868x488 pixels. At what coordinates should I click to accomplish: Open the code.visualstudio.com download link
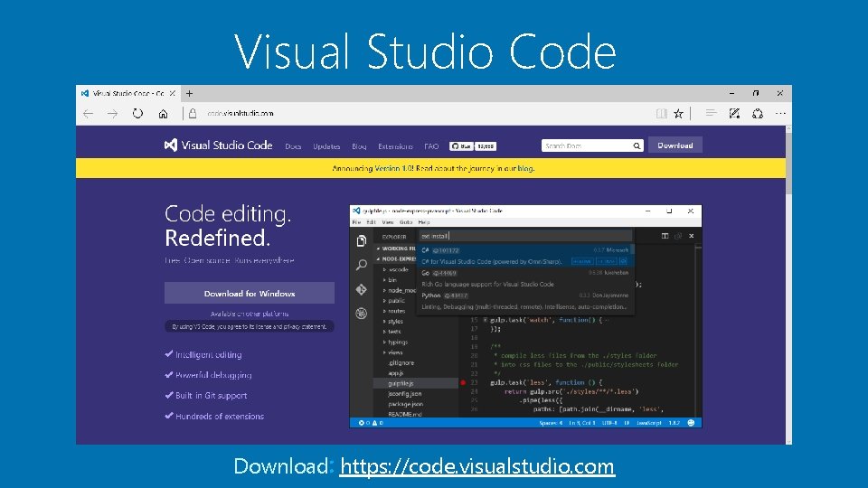tap(477, 466)
